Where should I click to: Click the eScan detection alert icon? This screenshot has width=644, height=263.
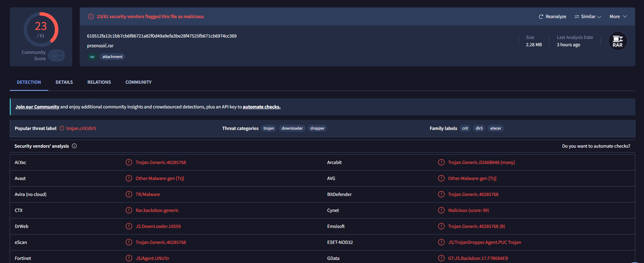point(129,242)
